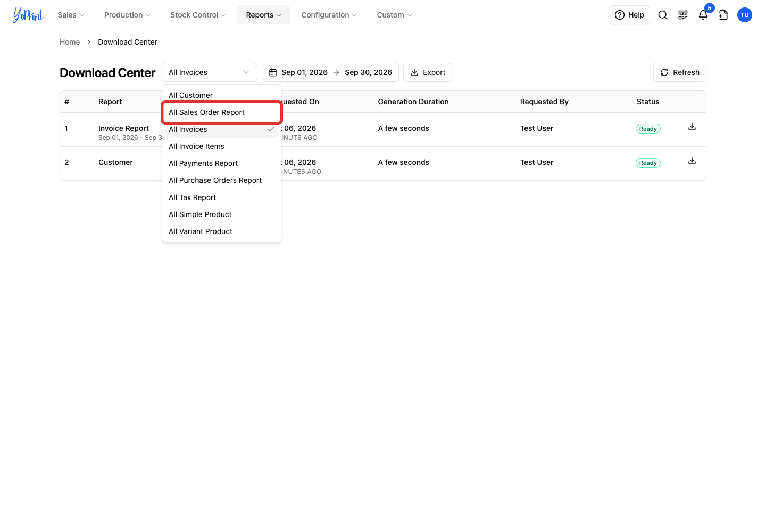The image size is (766, 532).
Task: Select All Variant Product option
Action: coord(221,231)
